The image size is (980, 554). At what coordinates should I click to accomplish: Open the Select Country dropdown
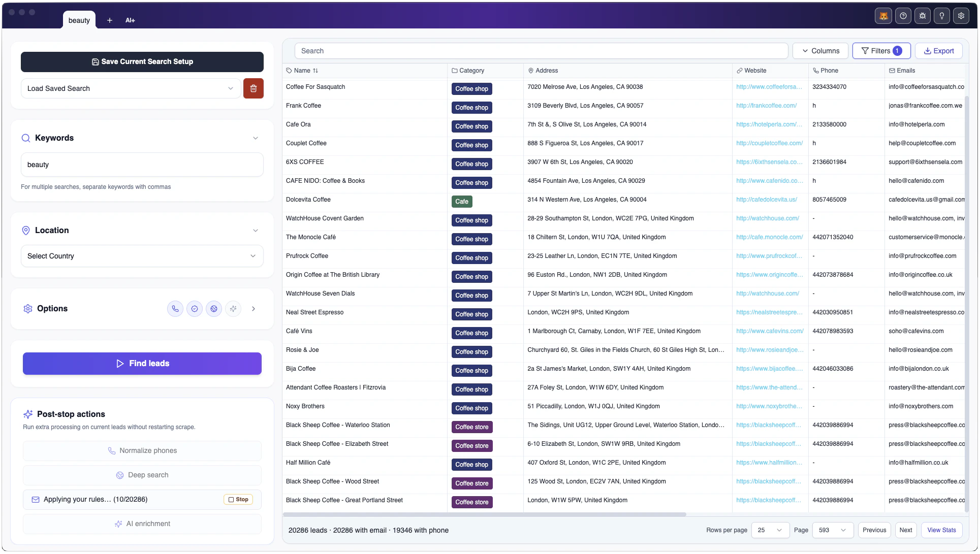point(142,256)
